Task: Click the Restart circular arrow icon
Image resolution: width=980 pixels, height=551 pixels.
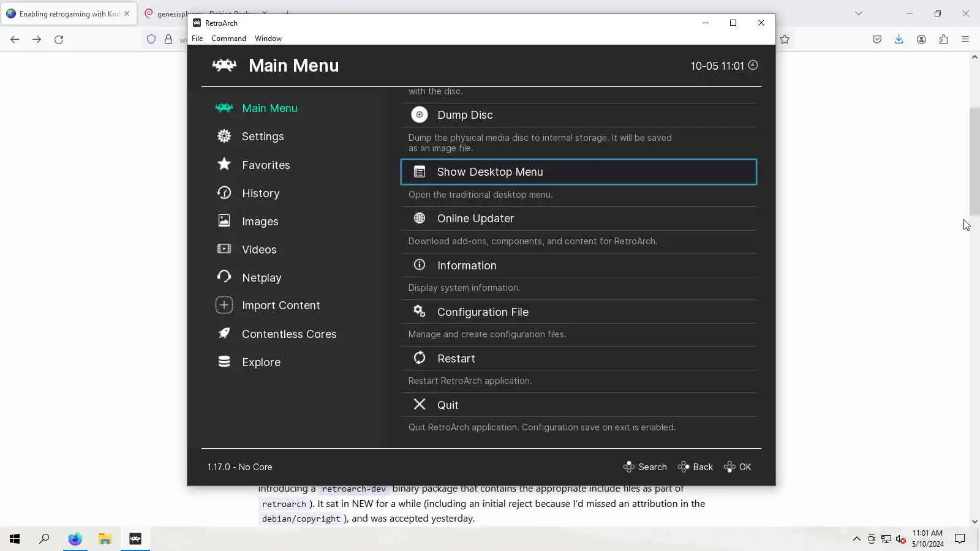Action: pyautogui.click(x=420, y=358)
